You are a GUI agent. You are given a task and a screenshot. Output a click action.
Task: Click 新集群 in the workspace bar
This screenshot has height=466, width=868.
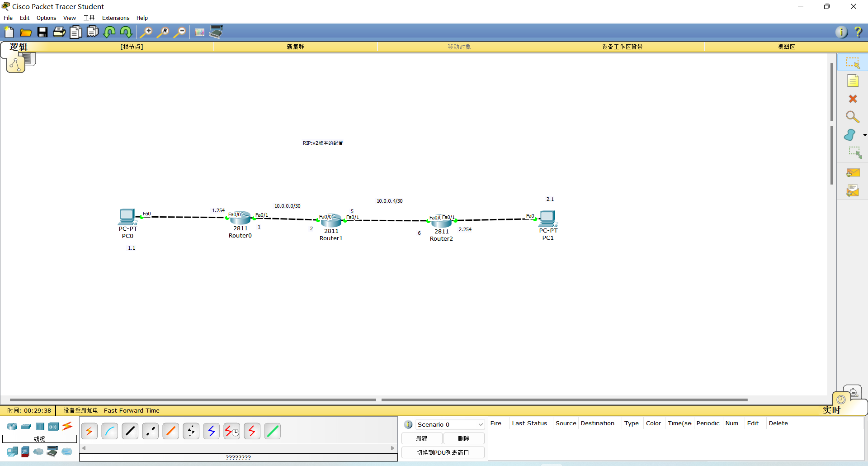tap(295, 47)
